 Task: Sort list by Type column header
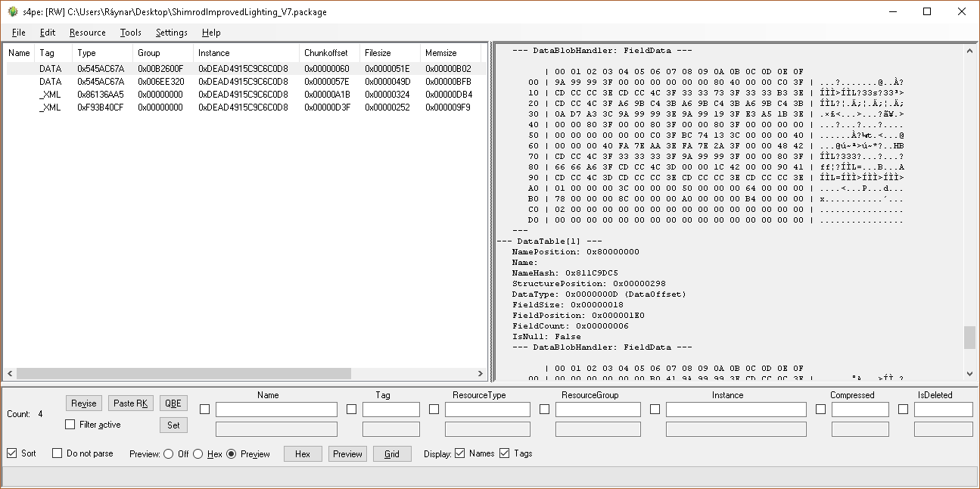point(103,53)
